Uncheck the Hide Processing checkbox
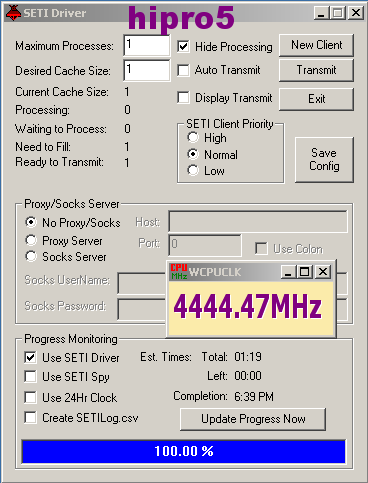 (183, 46)
